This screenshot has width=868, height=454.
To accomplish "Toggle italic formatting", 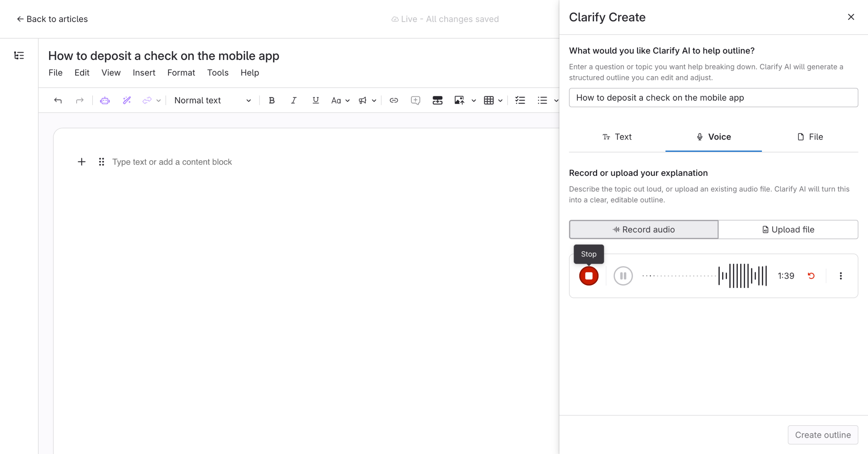I will (x=294, y=100).
